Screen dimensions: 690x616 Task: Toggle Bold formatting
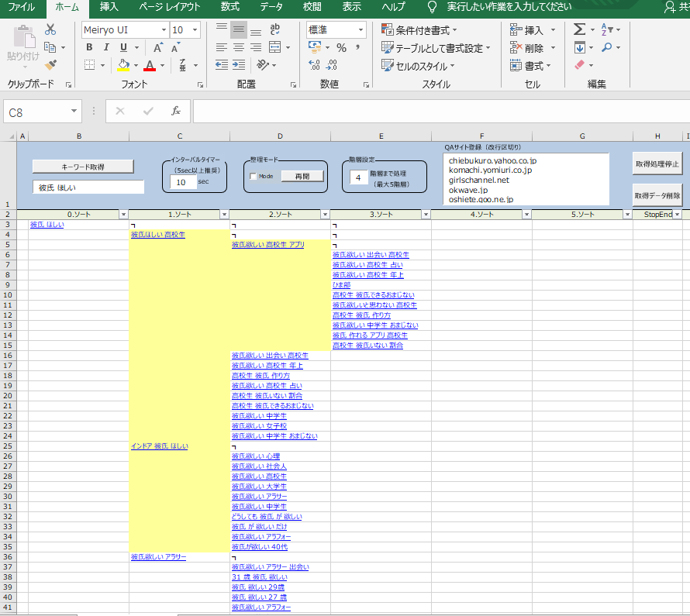coord(89,47)
